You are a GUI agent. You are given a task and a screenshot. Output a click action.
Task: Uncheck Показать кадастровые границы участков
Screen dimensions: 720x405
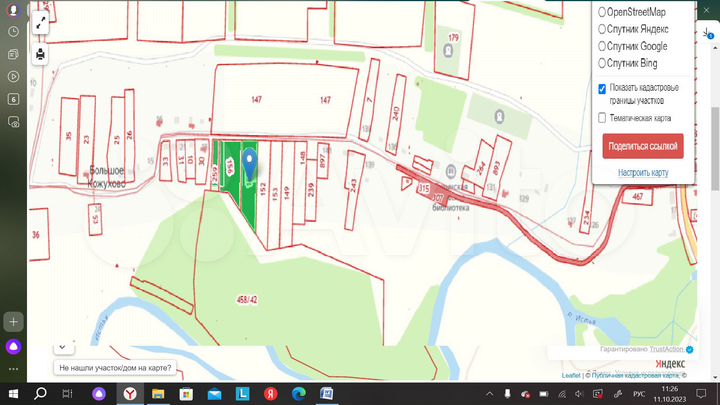pyautogui.click(x=602, y=89)
